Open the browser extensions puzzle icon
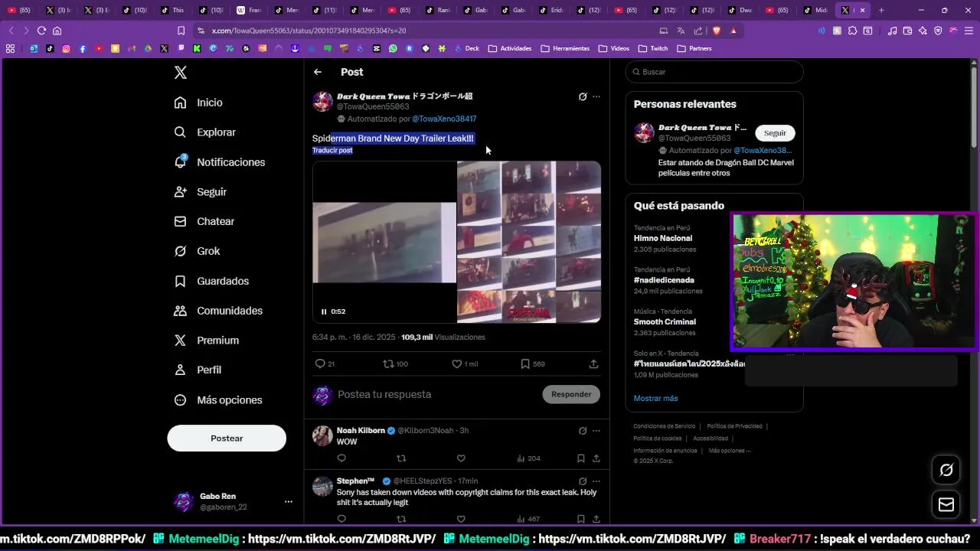The width and height of the screenshot is (980, 551). pos(852,31)
